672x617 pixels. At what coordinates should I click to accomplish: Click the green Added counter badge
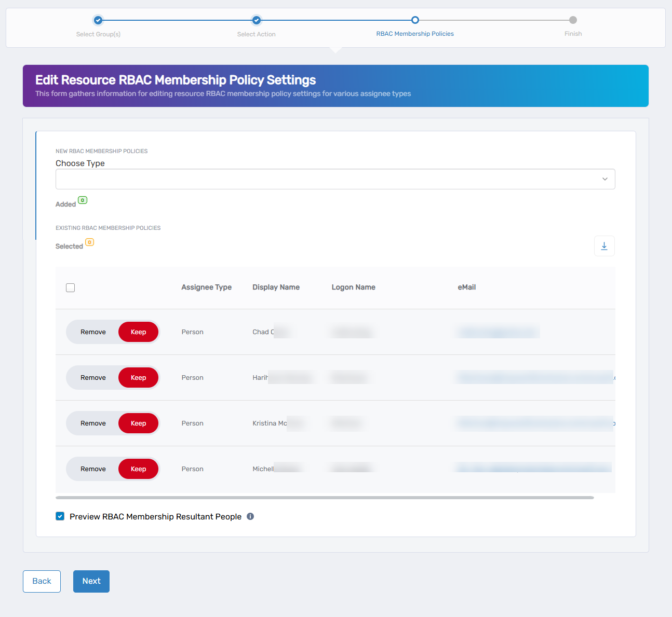[x=83, y=200]
